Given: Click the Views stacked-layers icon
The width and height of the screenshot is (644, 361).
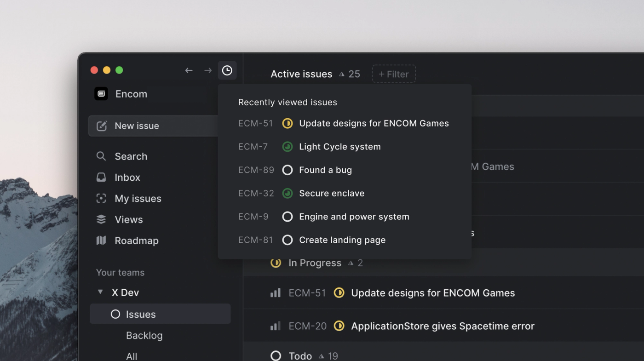Looking at the screenshot, I should coord(101,219).
